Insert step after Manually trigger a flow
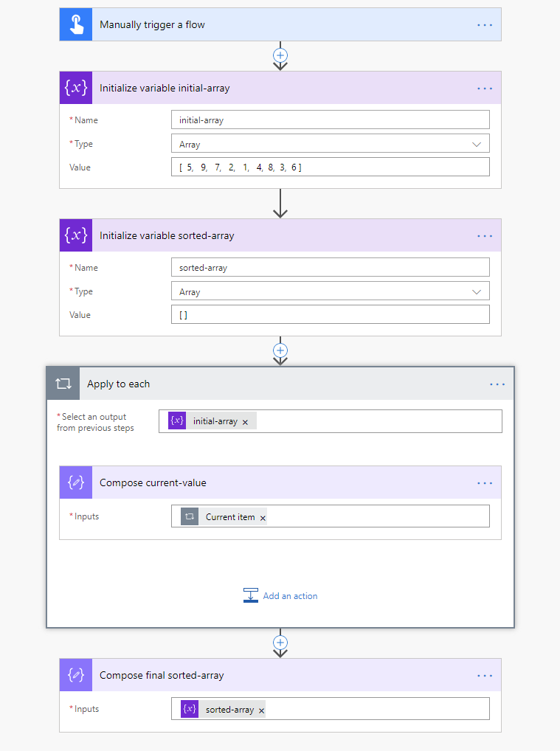Image resolution: width=560 pixels, height=751 pixels. tap(280, 55)
